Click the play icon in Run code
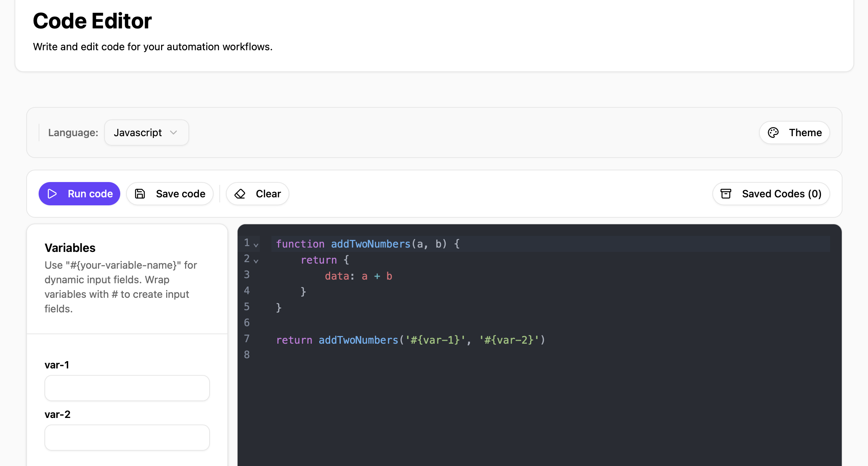868x466 pixels. pos(52,194)
